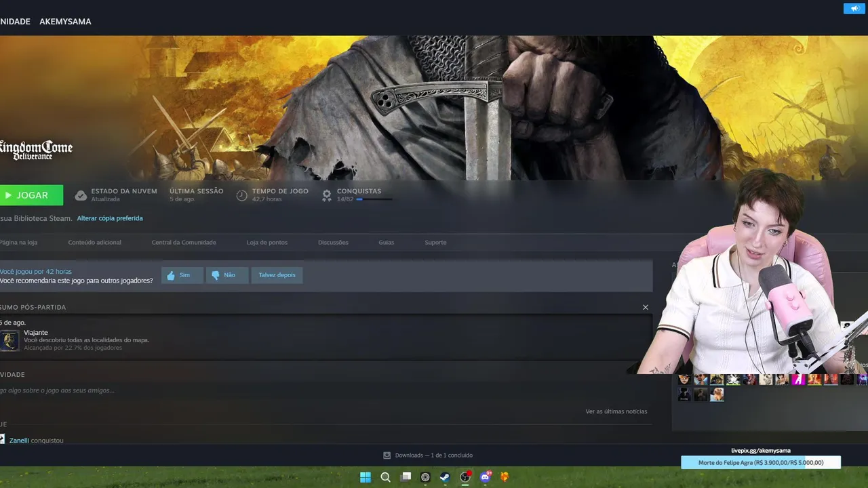This screenshot has width=868, height=488.
Task: Open the Task View taskbar icon
Action: pos(406,477)
